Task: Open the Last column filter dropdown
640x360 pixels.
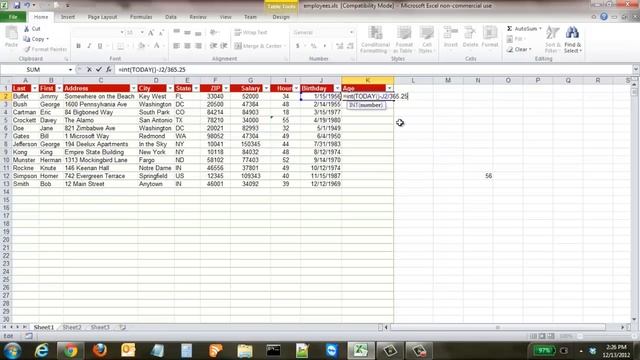Action: [x=35, y=89]
